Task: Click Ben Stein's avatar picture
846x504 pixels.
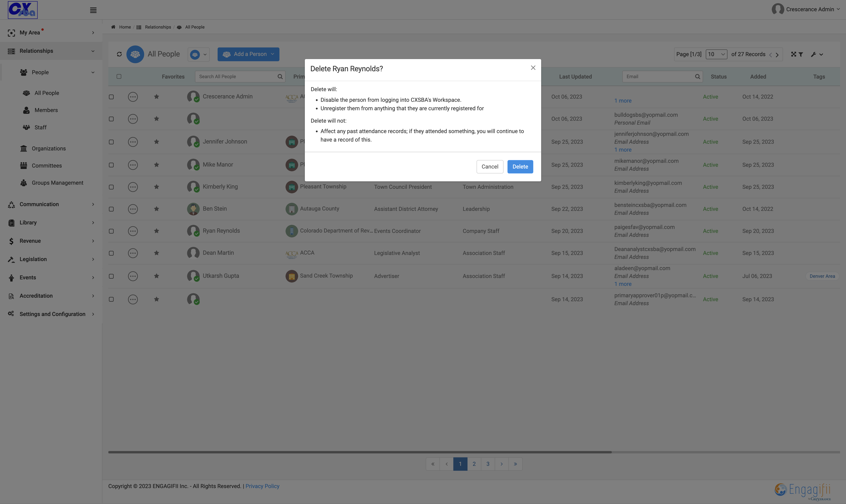Action: 193,209
